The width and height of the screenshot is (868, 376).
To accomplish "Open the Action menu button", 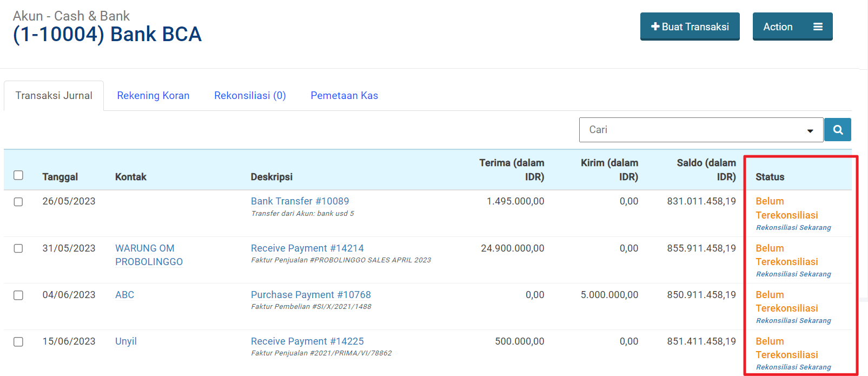I will [793, 27].
